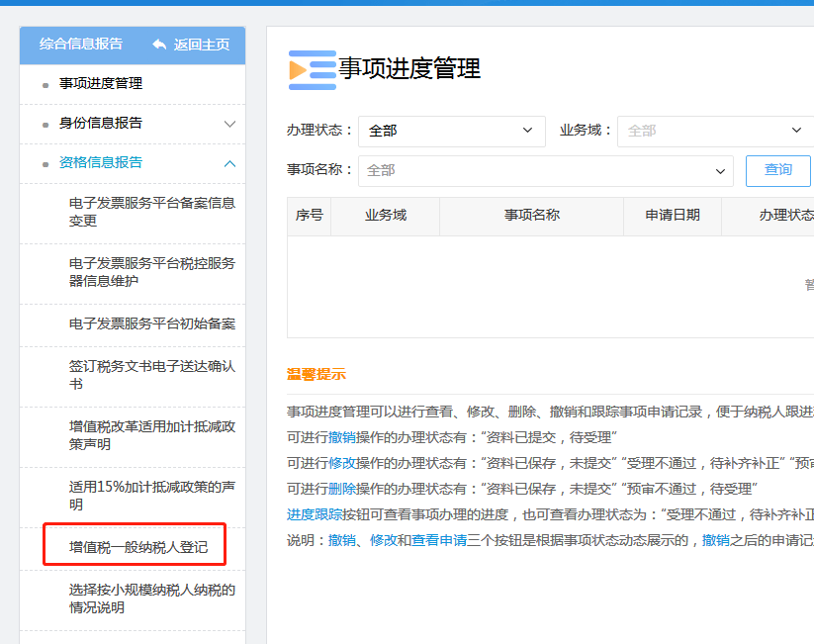Image resolution: width=814 pixels, height=644 pixels.
Task: Click the 综合信息报告 sidebar header
Action: click(x=81, y=45)
